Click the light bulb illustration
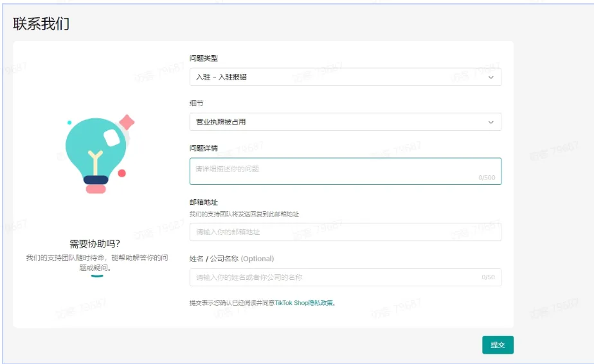This screenshot has height=364, width=594. point(99,154)
